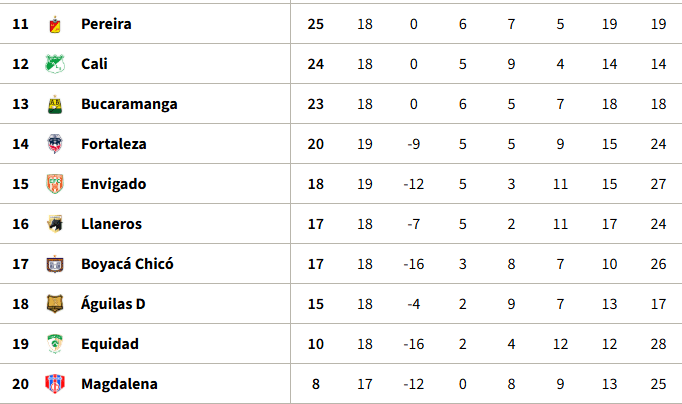This screenshot has width=682, height=404.
Task: Select Magdalena's 8 points cell
Action: pos(316,384)
